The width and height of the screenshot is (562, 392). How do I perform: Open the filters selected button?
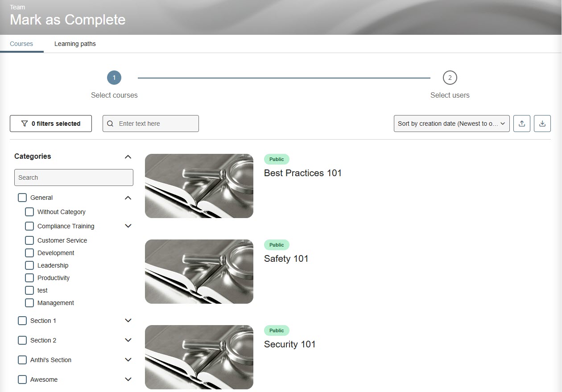tap(51, 124)
